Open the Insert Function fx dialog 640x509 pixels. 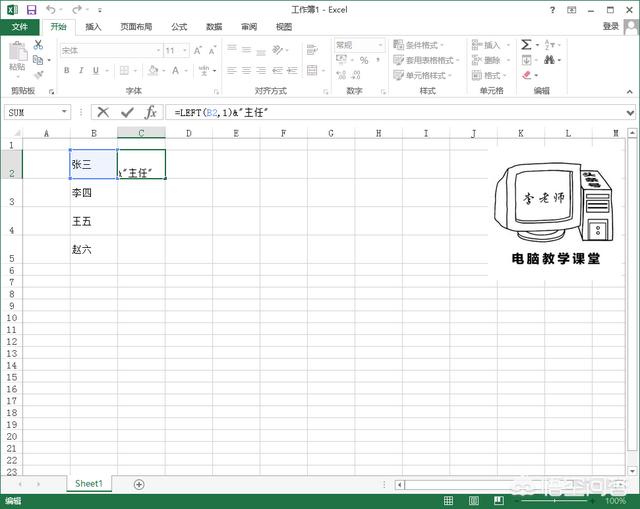[150, 113]
